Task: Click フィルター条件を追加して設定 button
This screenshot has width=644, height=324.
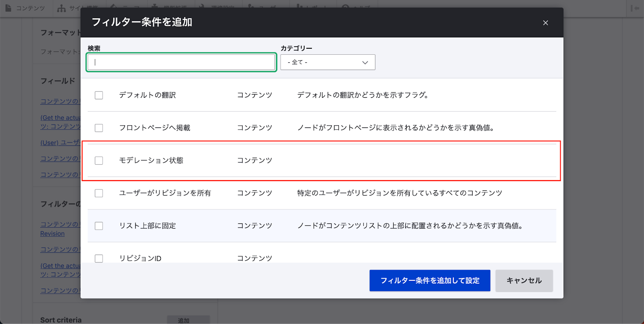Action: 430,281
